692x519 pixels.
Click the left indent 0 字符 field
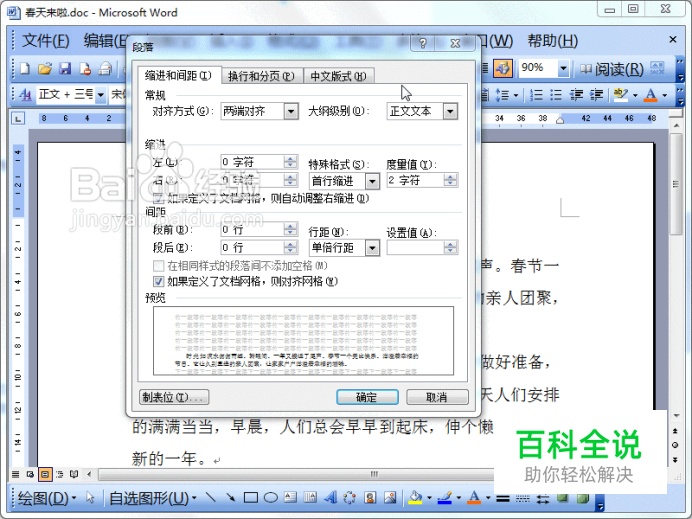252,162
